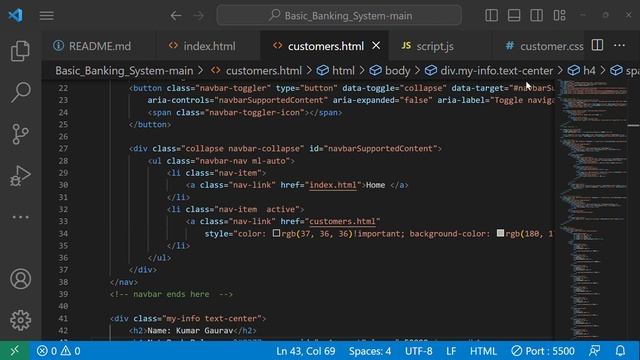This screenshot has width=640, height=360.
Task: Split the editor to the right
Action: (x=598, y=45)
